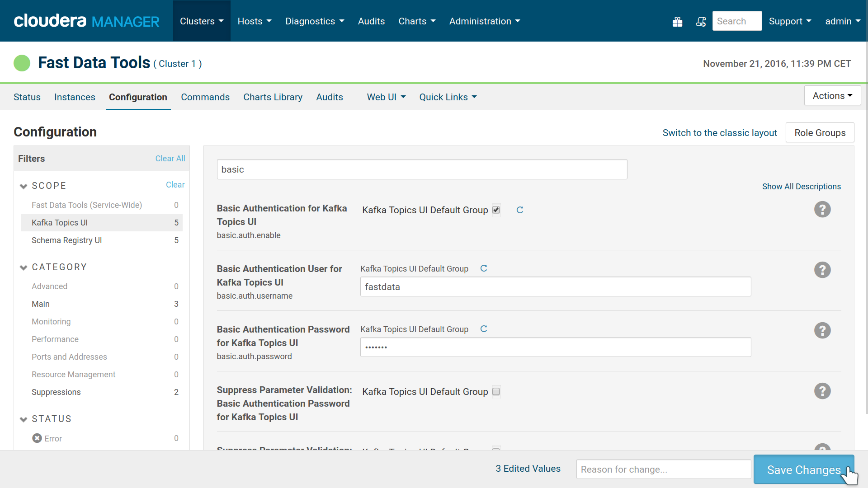Filter by Advanced category
868x488 pixels.
[x=102, y=286]
